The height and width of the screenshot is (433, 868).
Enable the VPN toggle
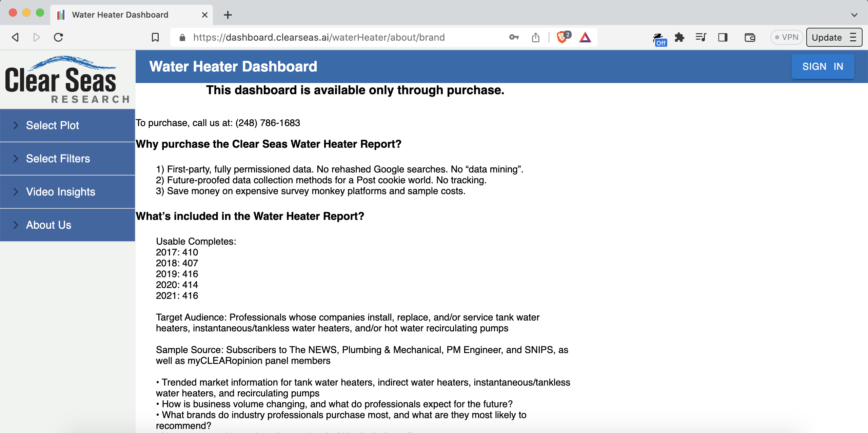[787, 37]
